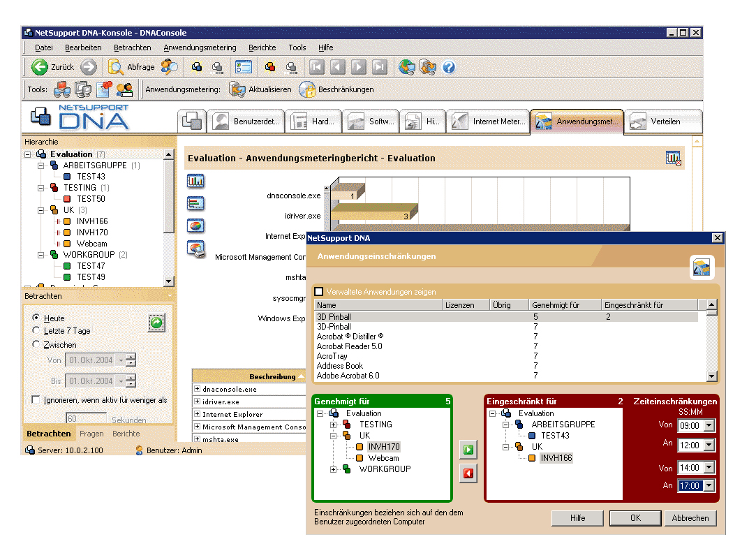
Task: Click the Sekunden input field
Action: 87,418
